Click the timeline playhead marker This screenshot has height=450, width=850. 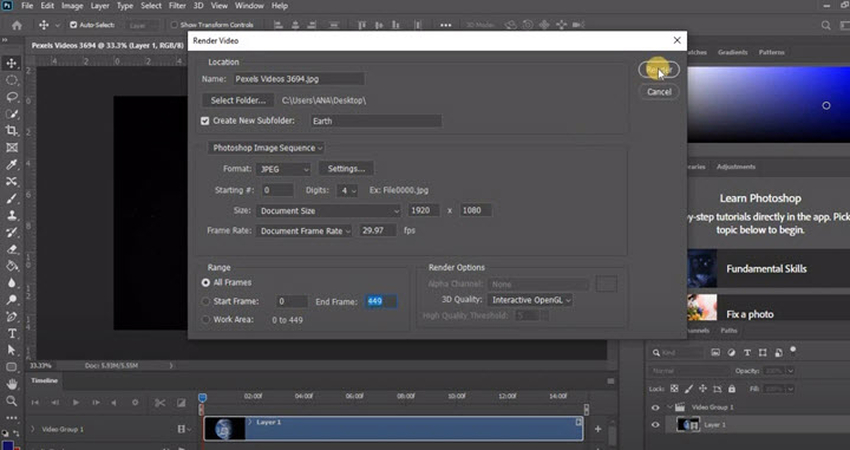(x=202, y=398)
